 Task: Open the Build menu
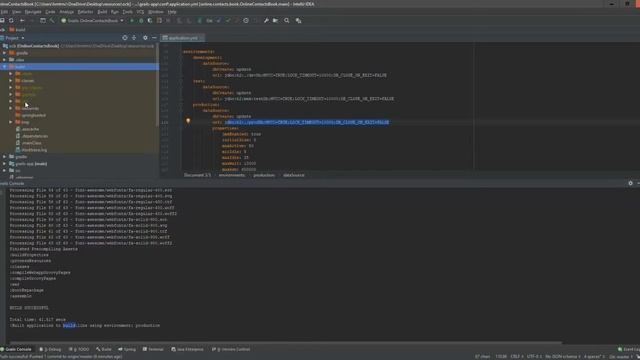pyautogui.click(x=102, y=12)
